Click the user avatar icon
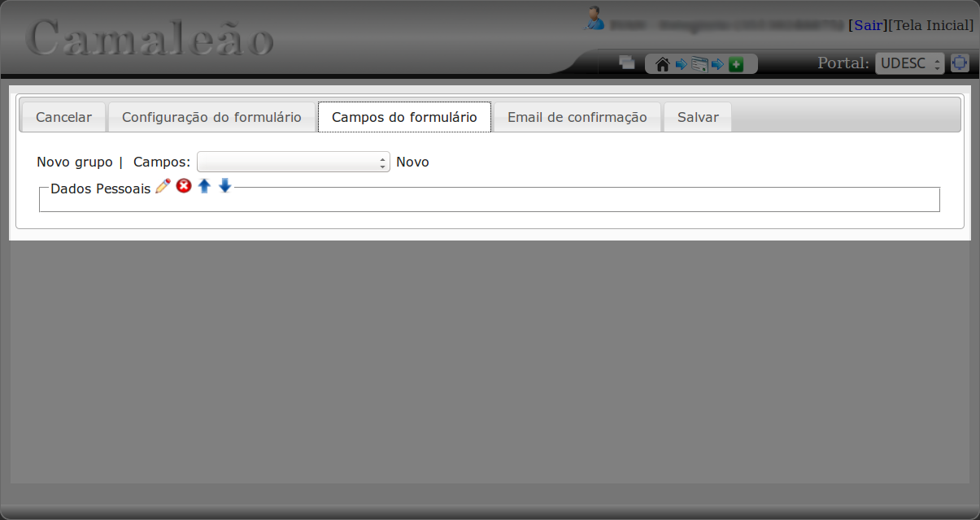The image size is (980, 520). coord(595,19)
